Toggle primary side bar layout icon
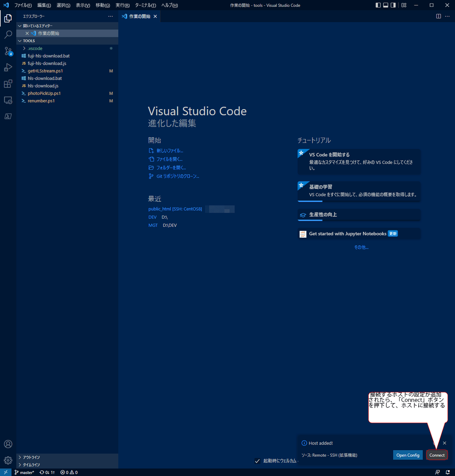 [x=378, y=5]
